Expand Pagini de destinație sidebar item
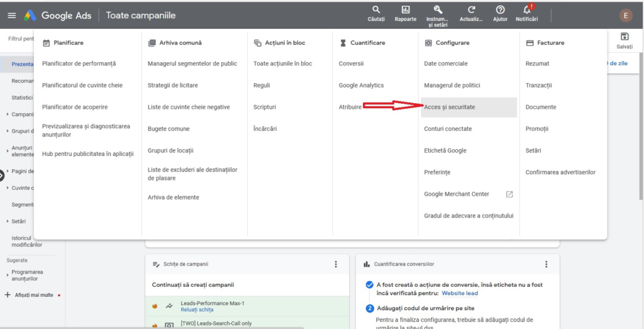Image resolution: width=644 pixels, height=329 pixels. click(x=8, y=171)
